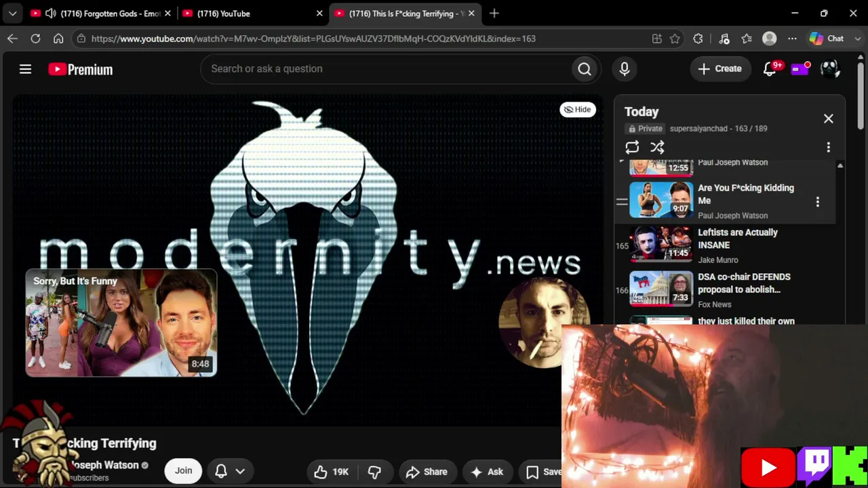868x488 pixels.
Task: Expand the tab search dropdown arrow
Action: click(x=12, y=14)
